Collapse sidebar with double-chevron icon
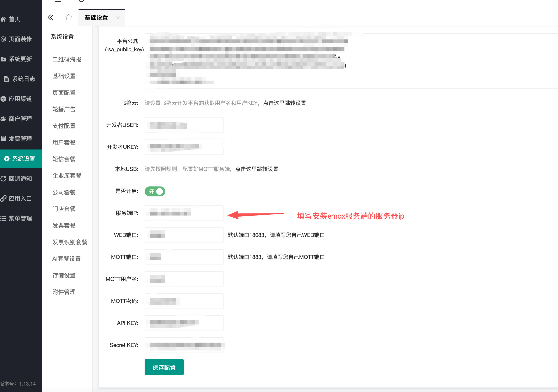Screen dimensions: 558x392 point(50,17)
